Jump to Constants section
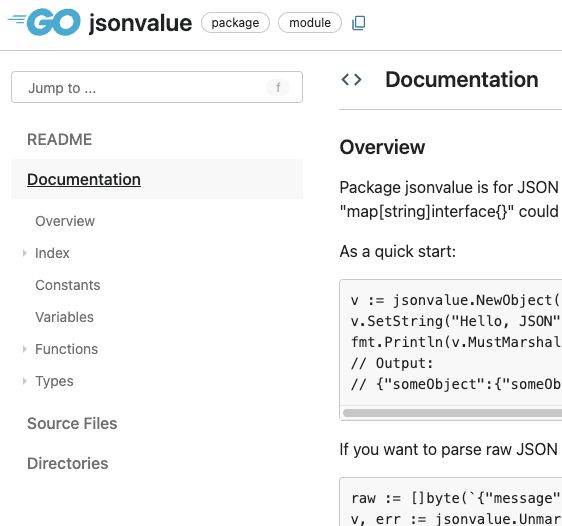Viewport: 562px width, 526px height. 68,285
